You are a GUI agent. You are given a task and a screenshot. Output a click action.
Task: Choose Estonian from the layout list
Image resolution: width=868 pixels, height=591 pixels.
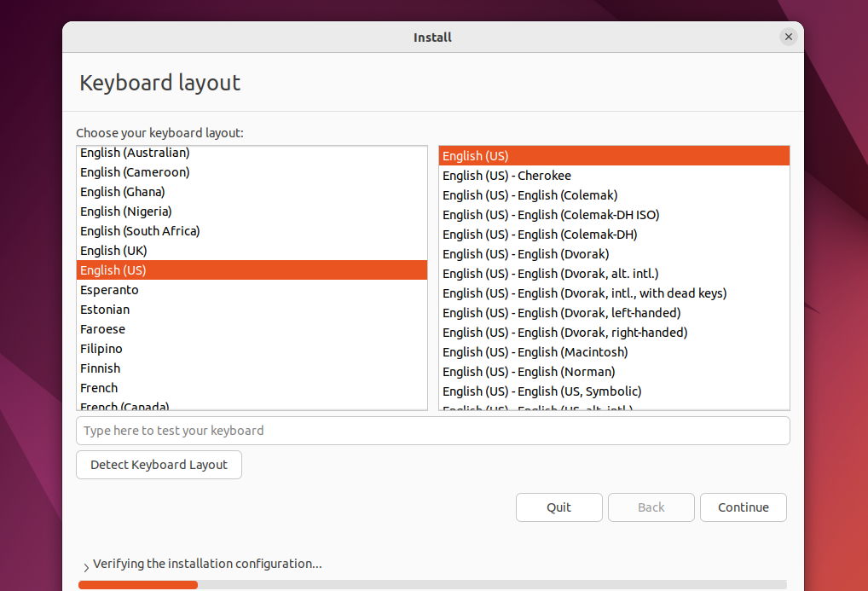(x=252, y=310)
